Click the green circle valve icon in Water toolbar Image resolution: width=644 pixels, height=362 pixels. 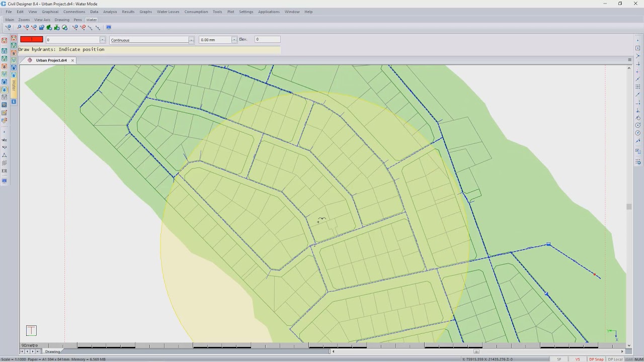click(x=64, y=28)
